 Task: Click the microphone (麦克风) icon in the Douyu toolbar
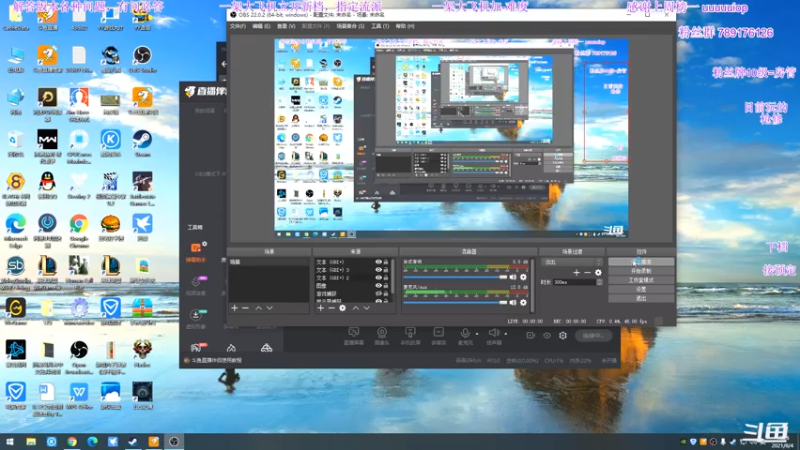point(465,333)
